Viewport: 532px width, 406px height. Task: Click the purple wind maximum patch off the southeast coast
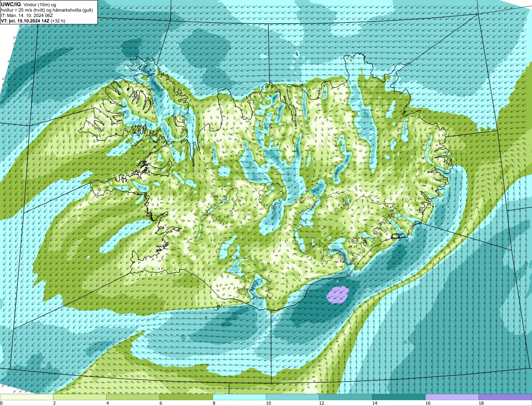337,295
